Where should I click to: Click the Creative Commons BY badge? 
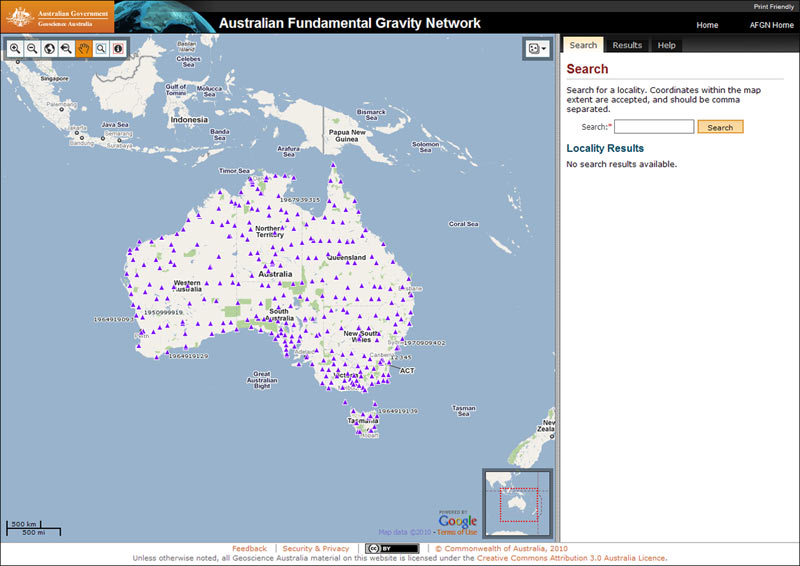click(x=392, y=548)
